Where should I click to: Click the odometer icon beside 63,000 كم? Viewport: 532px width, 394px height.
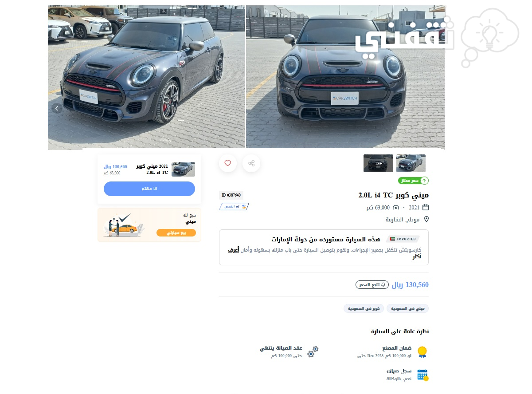[x=396, y=207]
